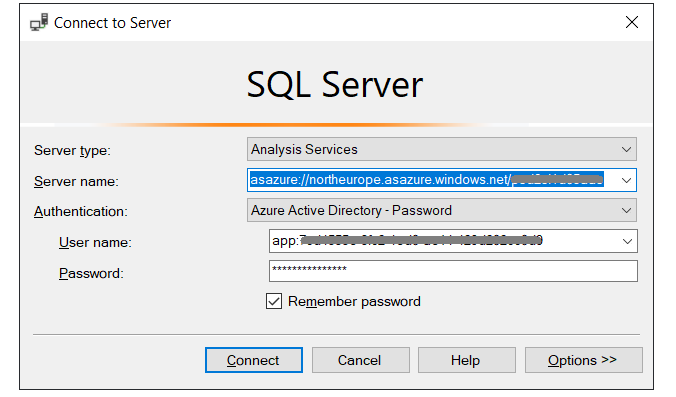Expand the Server name history arrow
This screenshot has height=397, width=676.
[x=626, y=180]
